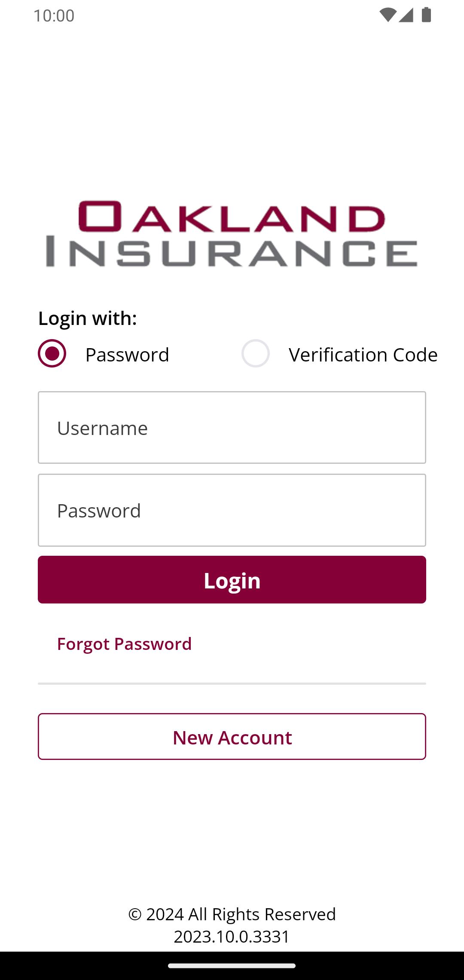This screenshot has width=464, height=980.
Task: Click the Username input field
Action: pyautogui.click(x=232, y=427)
